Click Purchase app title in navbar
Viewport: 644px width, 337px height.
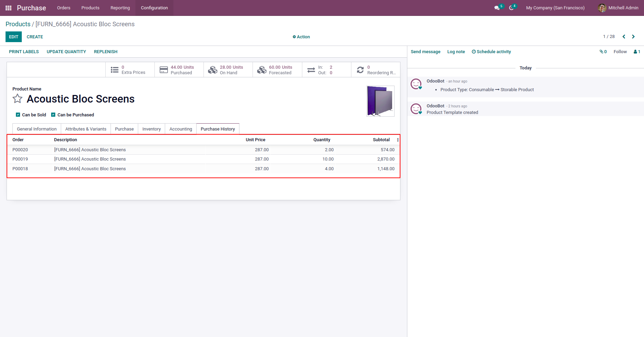pyautogui.click(x=31, y=8)
